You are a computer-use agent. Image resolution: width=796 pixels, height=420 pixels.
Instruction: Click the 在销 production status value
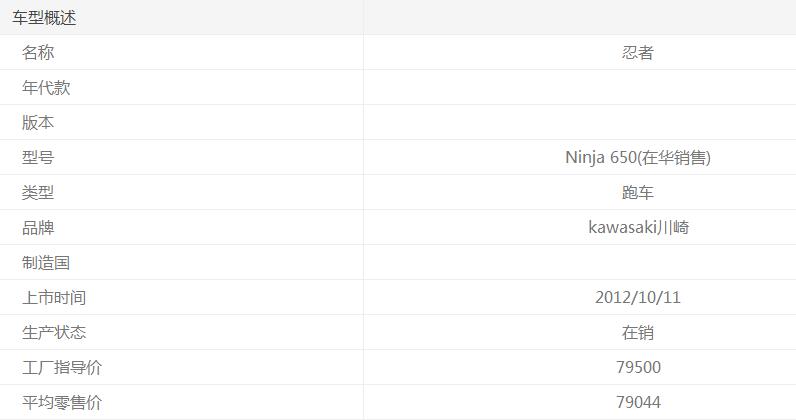click(x=638, y=333)
